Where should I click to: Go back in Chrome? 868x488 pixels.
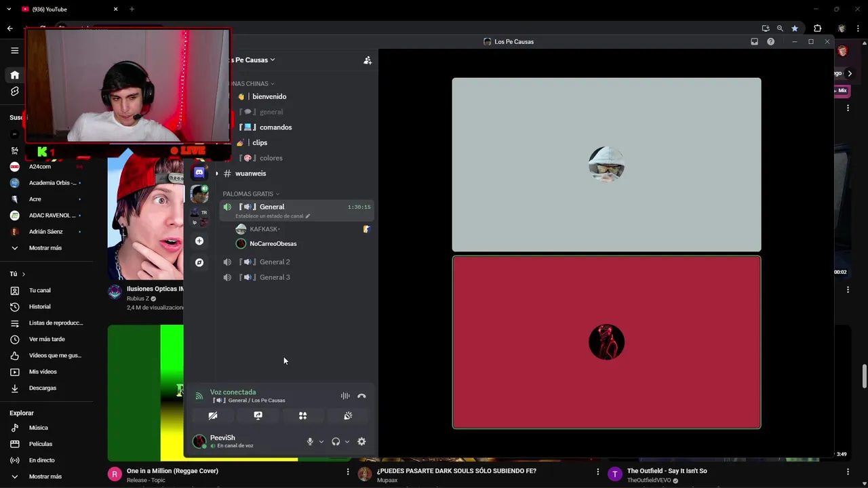coord(9,28)
